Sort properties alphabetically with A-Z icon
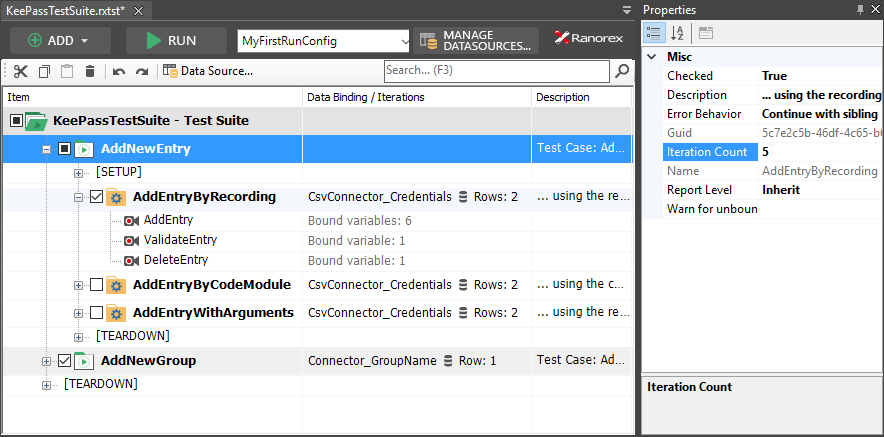The image size is (884, 437). (x=677, y=33)
